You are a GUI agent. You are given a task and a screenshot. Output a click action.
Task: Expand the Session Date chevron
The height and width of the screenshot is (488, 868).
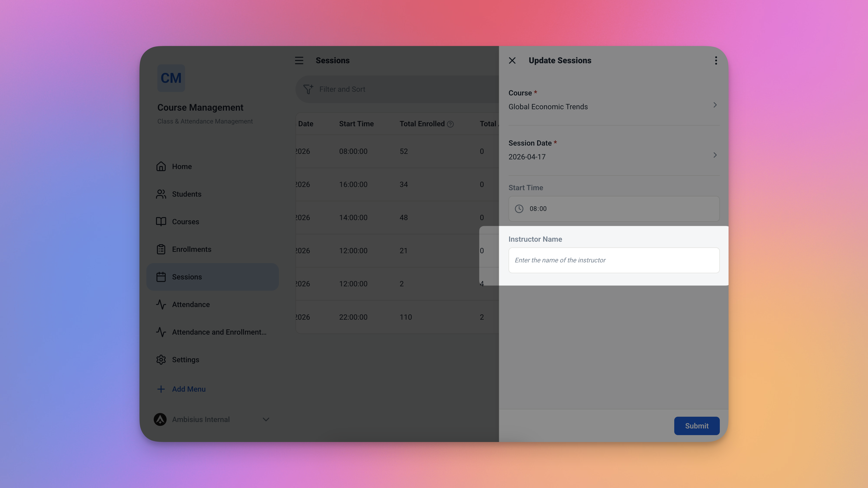click(x=715, y=155)
